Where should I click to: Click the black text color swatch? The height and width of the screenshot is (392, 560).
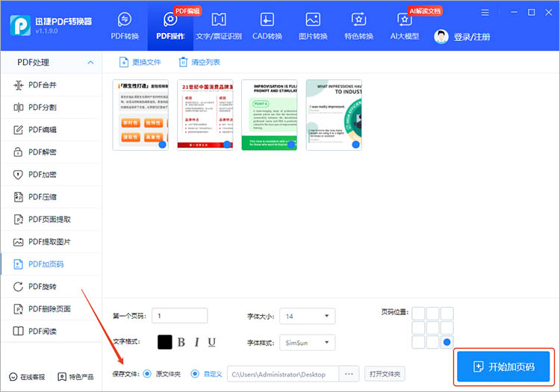165,342
